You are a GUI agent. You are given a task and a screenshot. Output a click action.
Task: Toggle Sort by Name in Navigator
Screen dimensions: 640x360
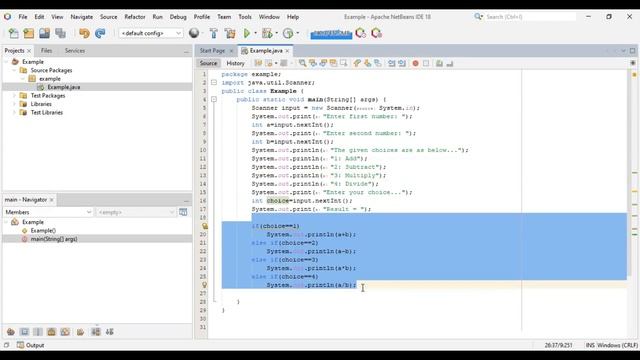(96, 332)
